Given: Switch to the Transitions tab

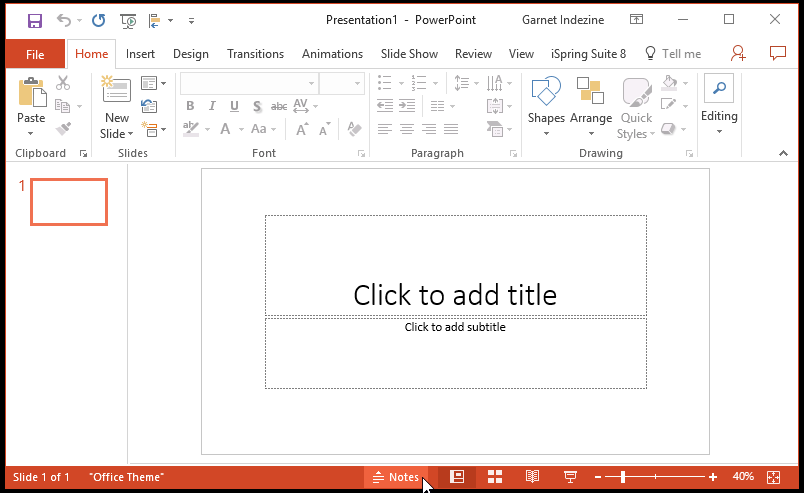Looking at the screenshot, I should coord(255,54).
